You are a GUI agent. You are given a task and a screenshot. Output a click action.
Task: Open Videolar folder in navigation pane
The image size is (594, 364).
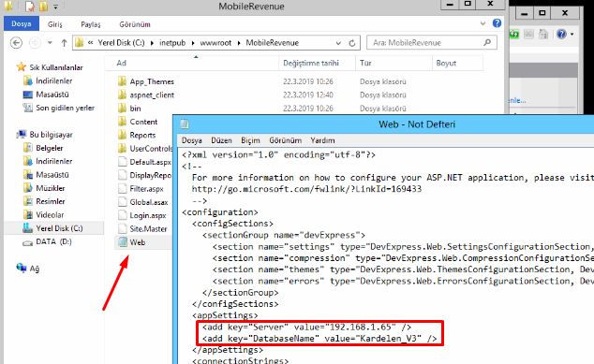(50, 214)
